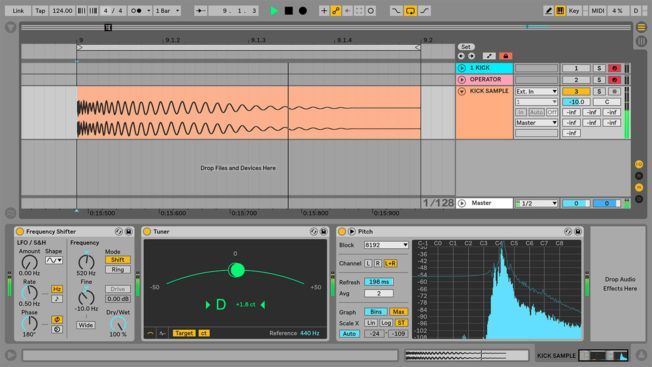Save the Frequency Shifter preset disk icon
The height and width of the screenshot is (367, 652).
[x=129, y=232]
